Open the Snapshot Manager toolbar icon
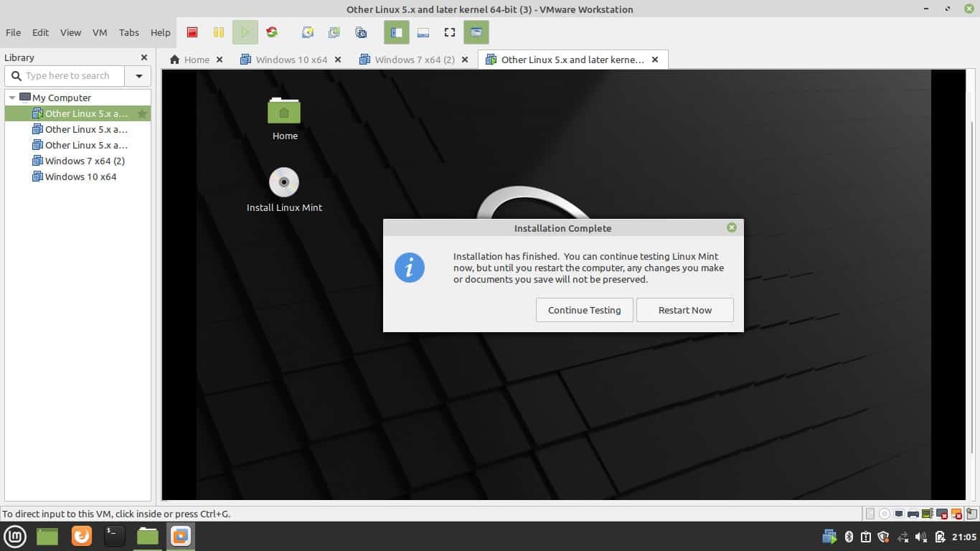 pyautogui.click(x=361, y=32)
